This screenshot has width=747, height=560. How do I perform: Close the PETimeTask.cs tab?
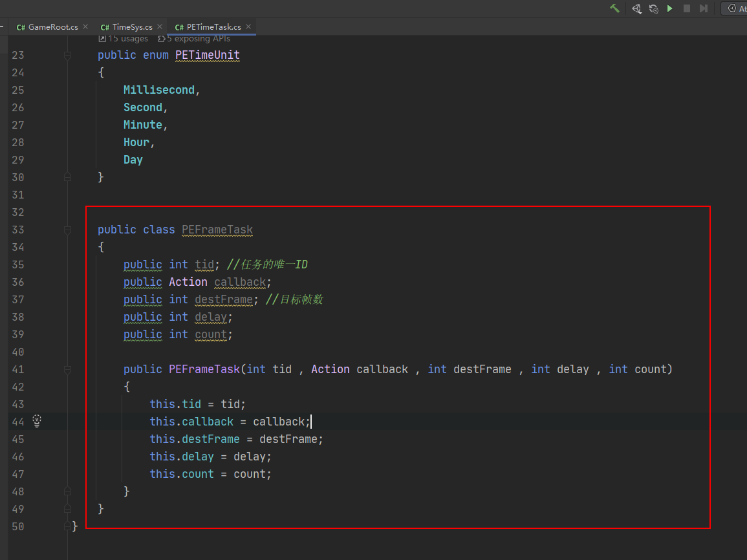click(x=248, y=27)
